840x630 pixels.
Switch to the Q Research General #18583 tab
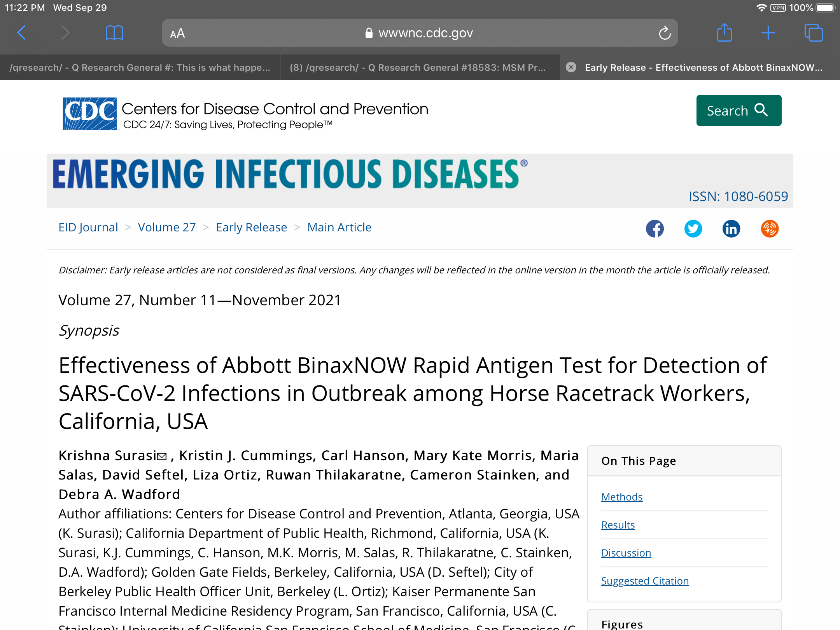[x=420, y=67]
